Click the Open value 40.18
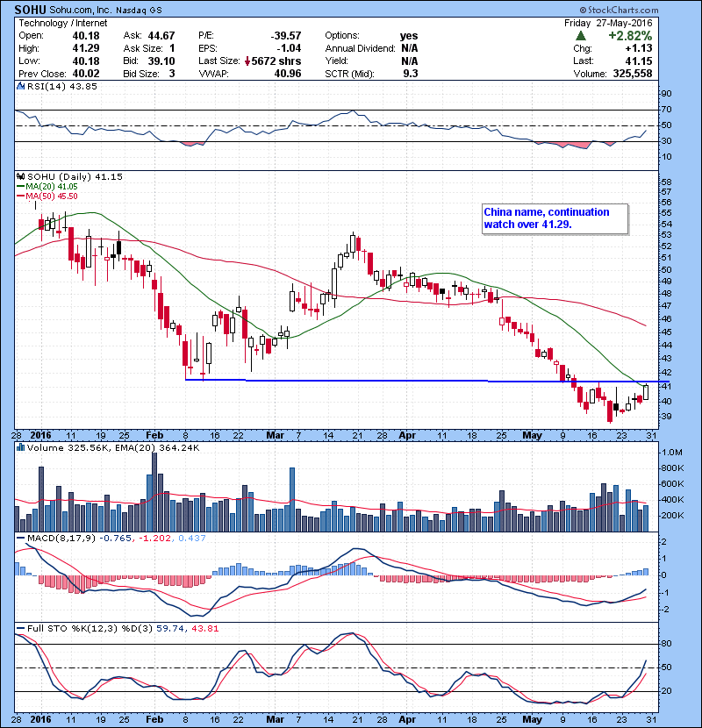This screenshot has height=728, width=702. pyautogui.click(x=86, y=36)
